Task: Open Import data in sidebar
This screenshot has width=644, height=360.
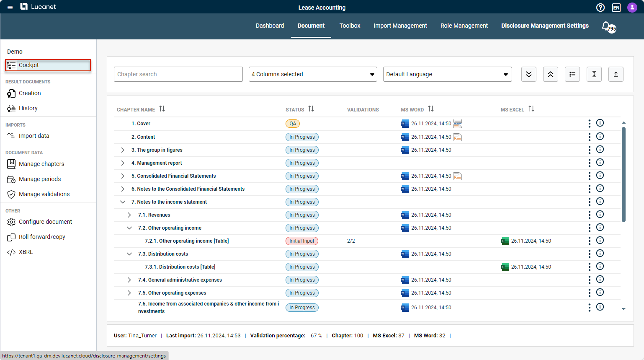Action: 34,136
